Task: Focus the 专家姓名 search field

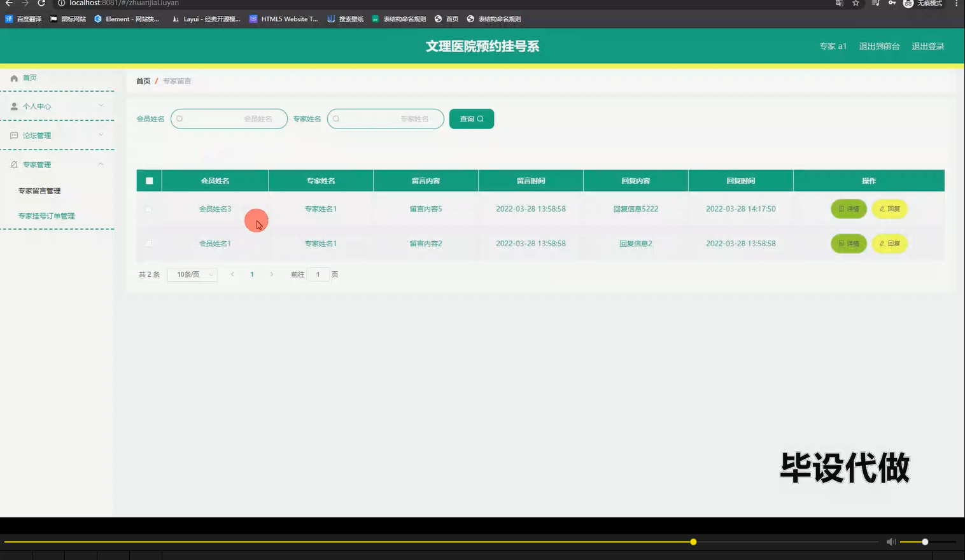Action: 386,119
